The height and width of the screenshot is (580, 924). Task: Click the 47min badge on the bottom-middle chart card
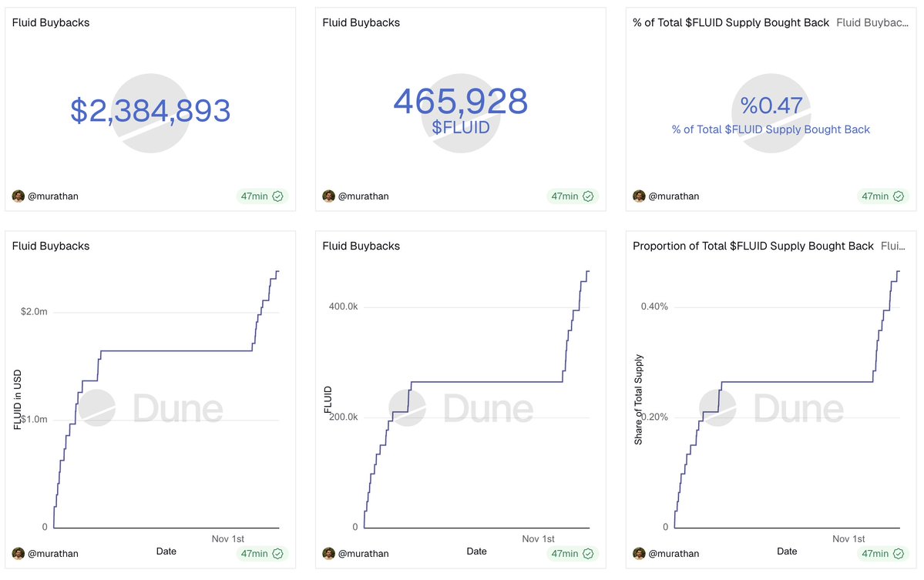coord(572,553)
